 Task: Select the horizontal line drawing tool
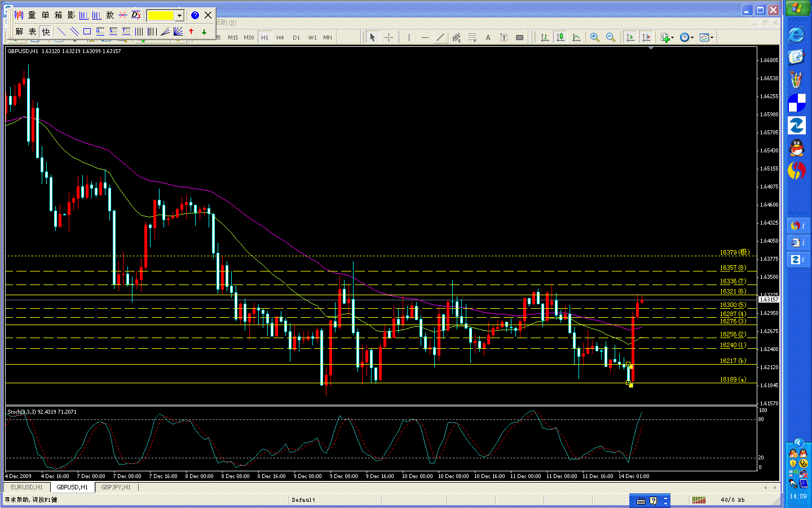[x=425, y=37]
